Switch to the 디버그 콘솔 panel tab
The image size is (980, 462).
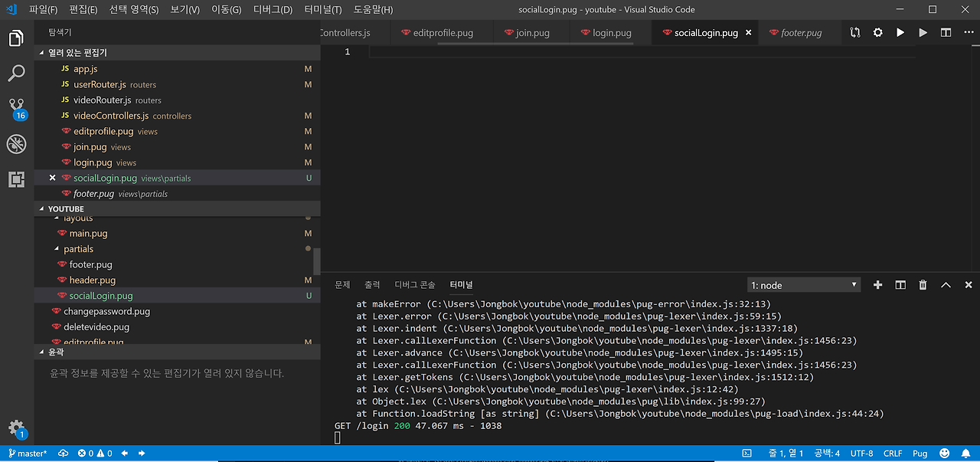[x=415, y=284]
